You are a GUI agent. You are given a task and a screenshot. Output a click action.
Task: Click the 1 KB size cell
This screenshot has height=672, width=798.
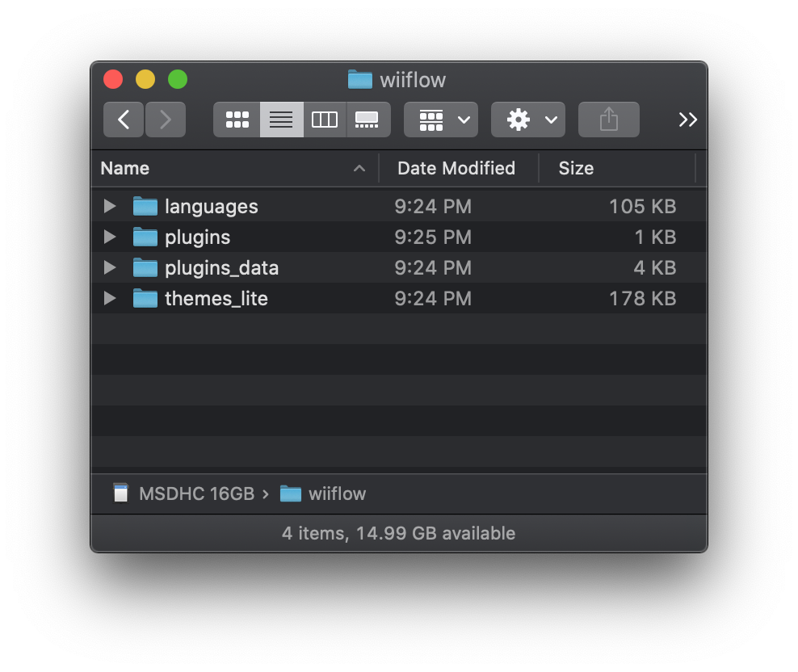click(656, 237)
